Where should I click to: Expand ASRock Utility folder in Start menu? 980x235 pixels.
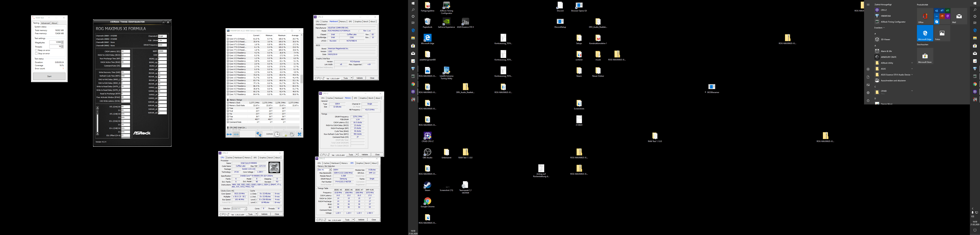[912, 63]
